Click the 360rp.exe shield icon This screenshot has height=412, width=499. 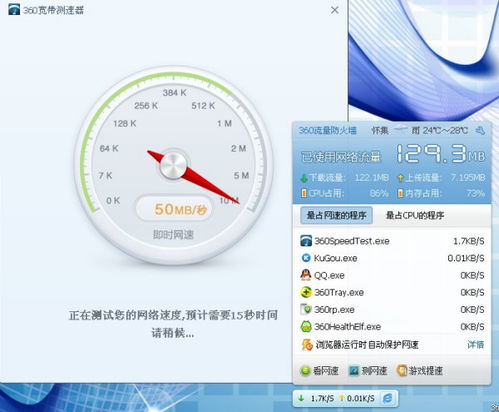[x=306, y=309]
